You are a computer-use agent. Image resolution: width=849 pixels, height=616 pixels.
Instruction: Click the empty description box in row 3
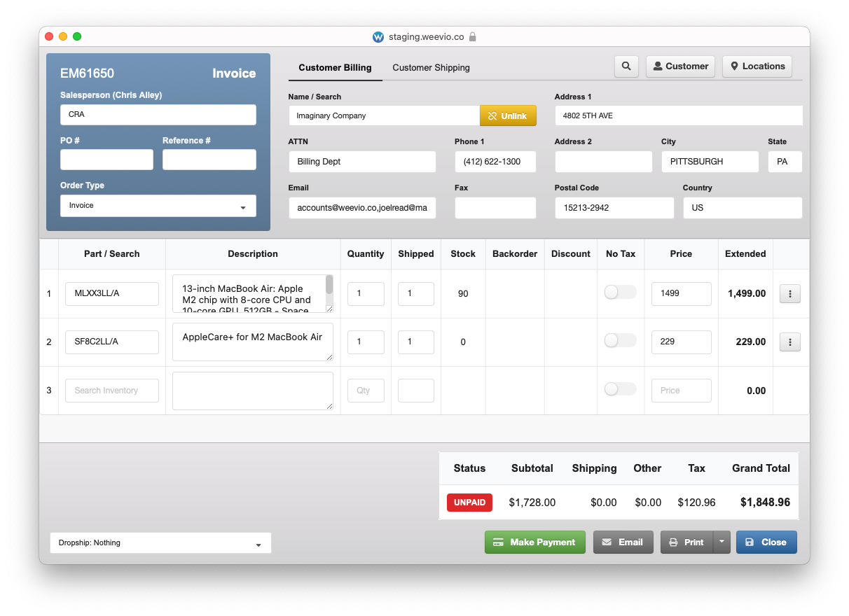pyautogui.click(x=253, y=391)
